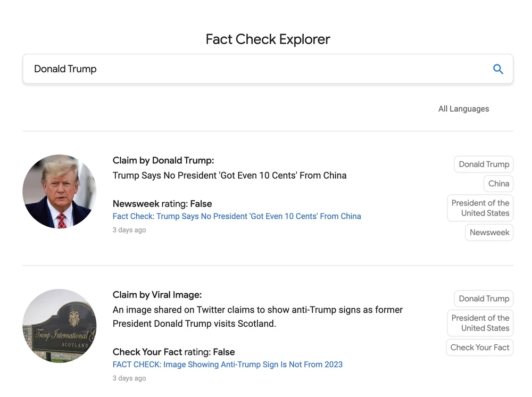Open the All Languages dropdown
This screenshot has width=532, height=397.
pyautogui.click(x=463, y=109)
